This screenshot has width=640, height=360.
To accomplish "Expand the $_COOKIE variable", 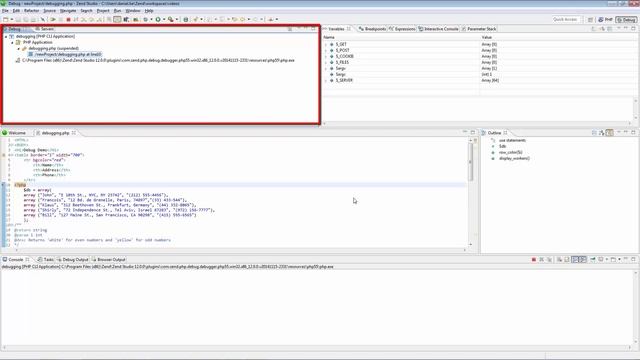I will pyautogui.click(x=326, y=56).
